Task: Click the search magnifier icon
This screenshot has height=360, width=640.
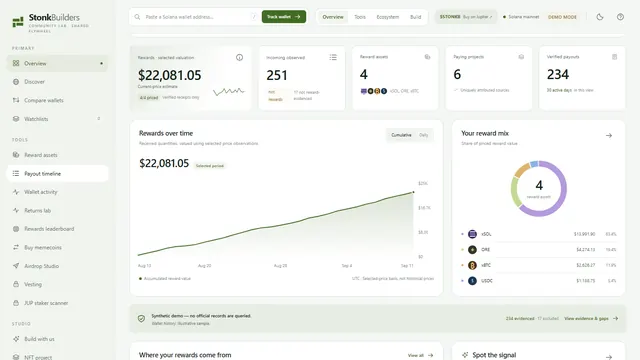Action: [137, 17]
